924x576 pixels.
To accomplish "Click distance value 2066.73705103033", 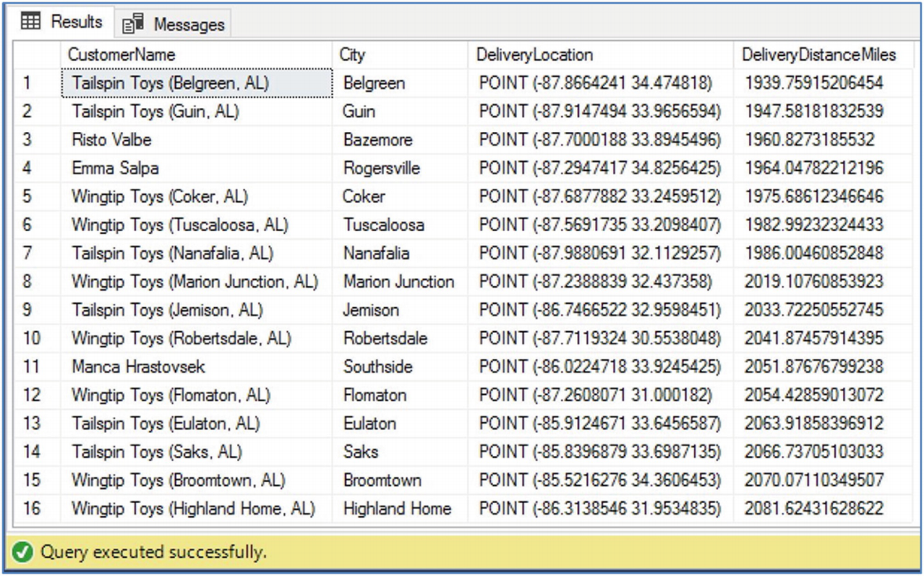I will [x=814, y=452].
